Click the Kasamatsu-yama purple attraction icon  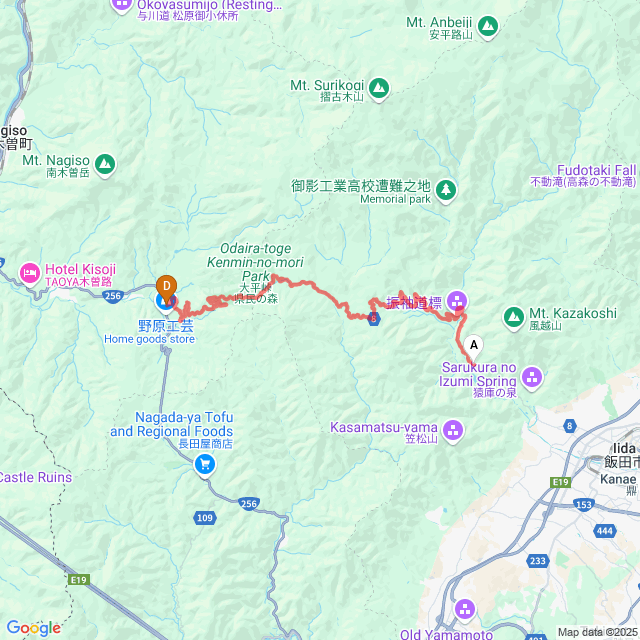click(x=453, y=430)
